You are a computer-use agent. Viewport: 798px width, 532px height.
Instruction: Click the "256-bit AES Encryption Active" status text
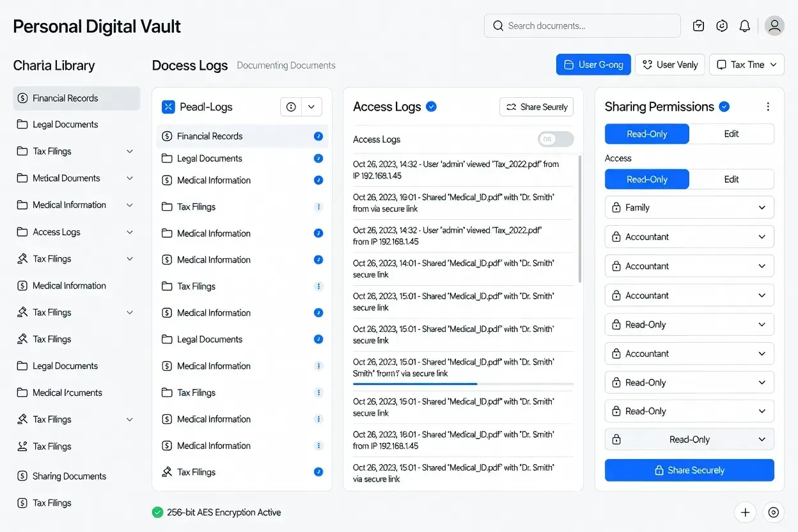click(224, 512)
